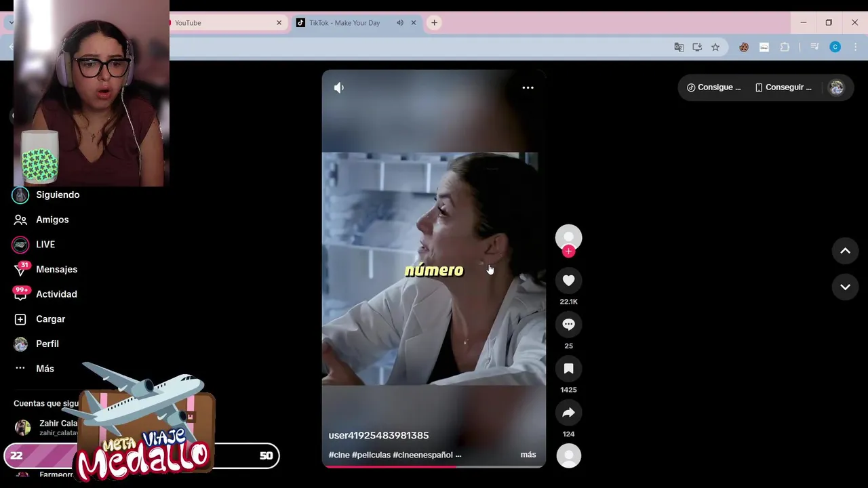Click the #cine hashtag
Image resolution: width=868 pixels, height=488 pixels.
(339, 455)
